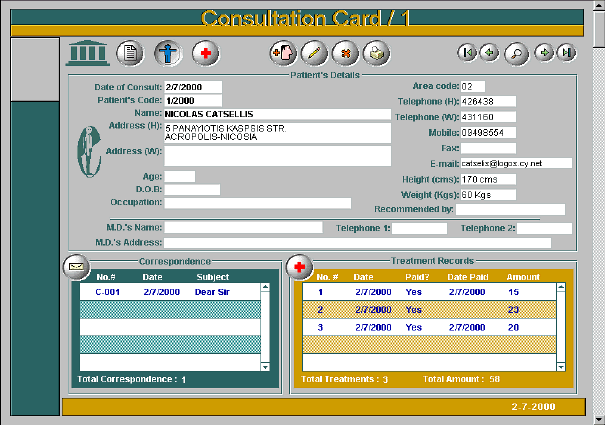Viewport: 605px width, 425px height.
Task: Click Correspondence list scroll up arrow
Action: point(265,287)
